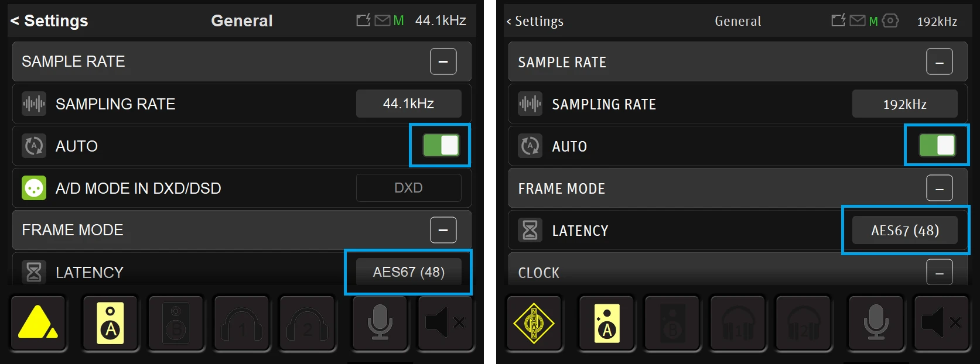
Task: Click the CLOCK section heading
Action: (x=539, y=273)
